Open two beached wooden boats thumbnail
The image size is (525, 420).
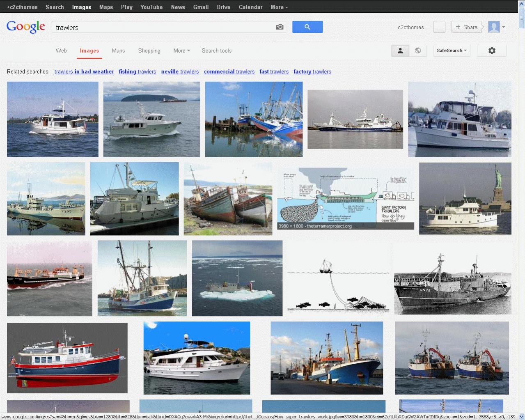[228, 199]
